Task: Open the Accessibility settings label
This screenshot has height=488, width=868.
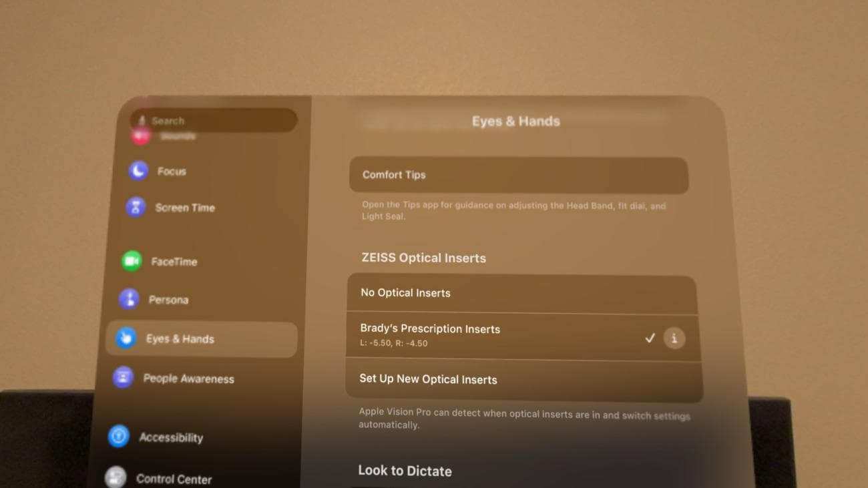Action: [x=171, y=437]
